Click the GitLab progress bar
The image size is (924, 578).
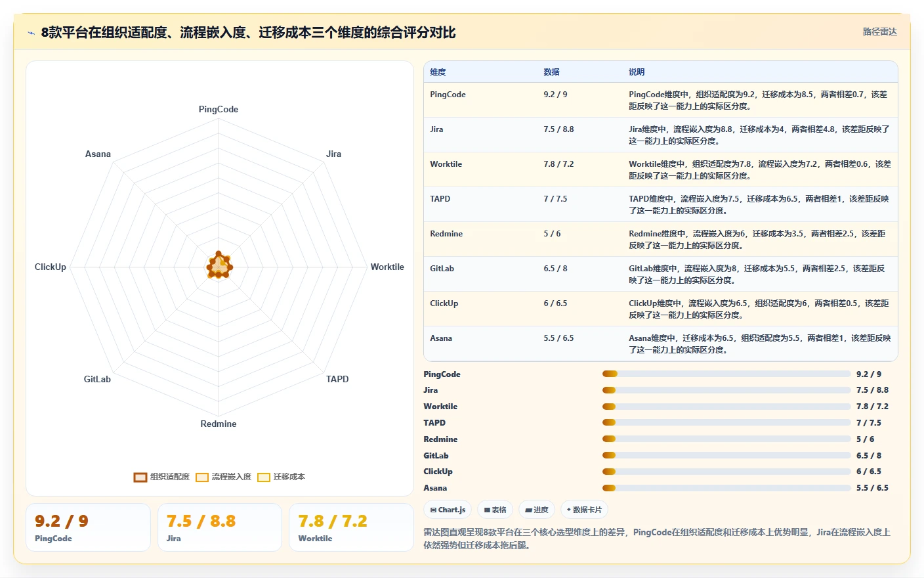coord(726,455)
